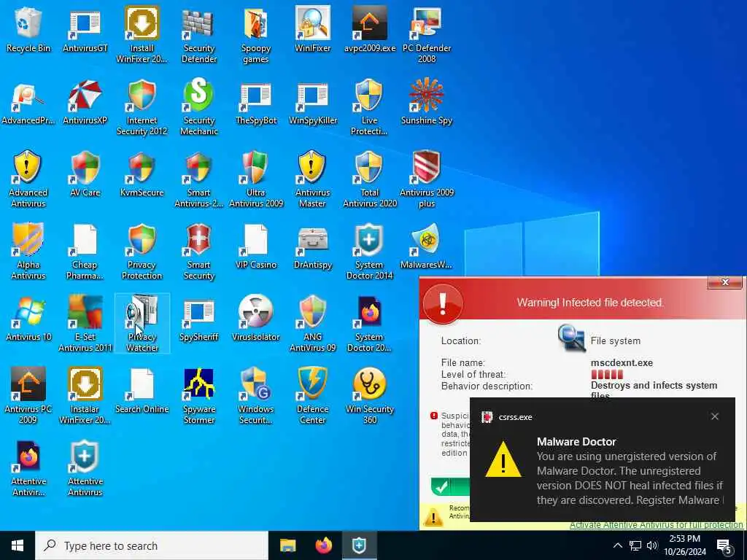Launch DrAntispy toolbox icon
The height and width of the screenshot is (560, 747).
click(x=312, y=246)
